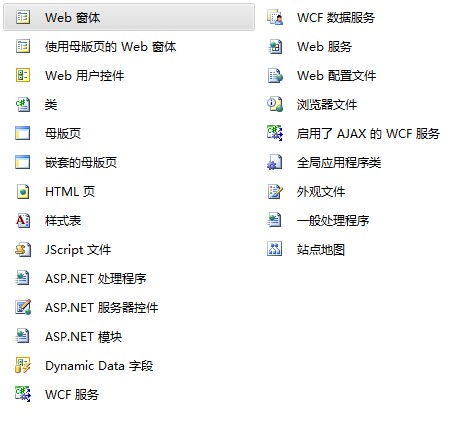Select the Web 窗体 template icon
This screenshot has height=421, width=462.
click(x=23, y=17)
